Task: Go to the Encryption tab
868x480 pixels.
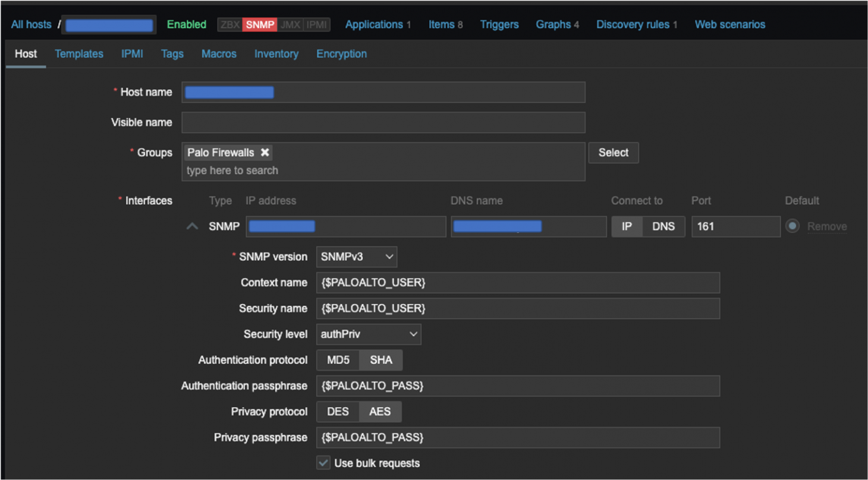Action: 341,53
